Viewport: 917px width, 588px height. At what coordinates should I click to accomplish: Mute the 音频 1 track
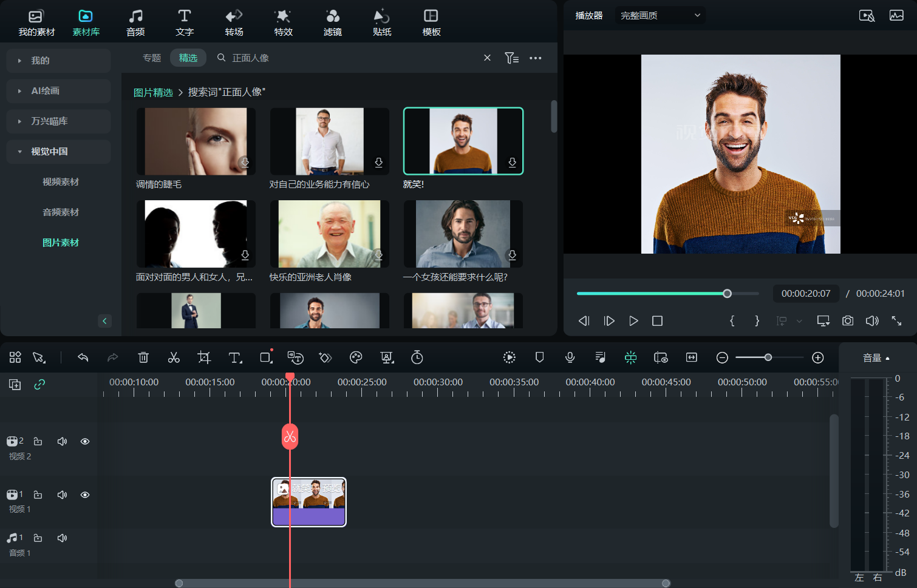click(62, 538)
